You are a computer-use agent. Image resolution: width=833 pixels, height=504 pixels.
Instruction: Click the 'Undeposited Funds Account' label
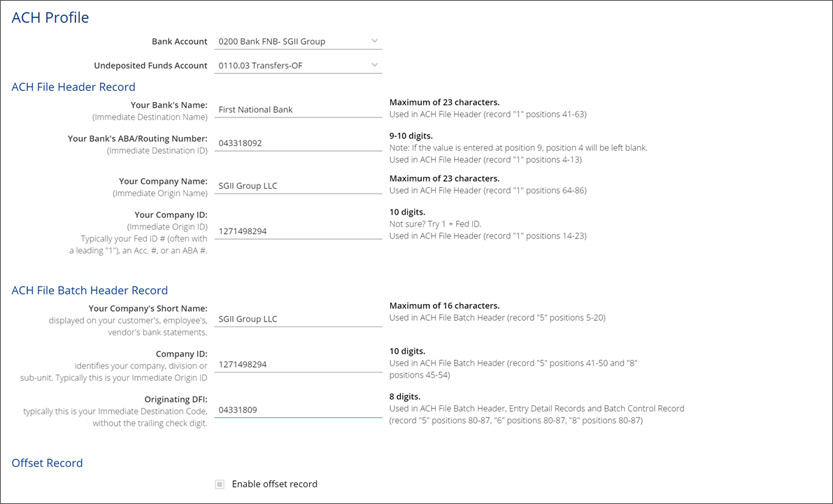(151, 65)
